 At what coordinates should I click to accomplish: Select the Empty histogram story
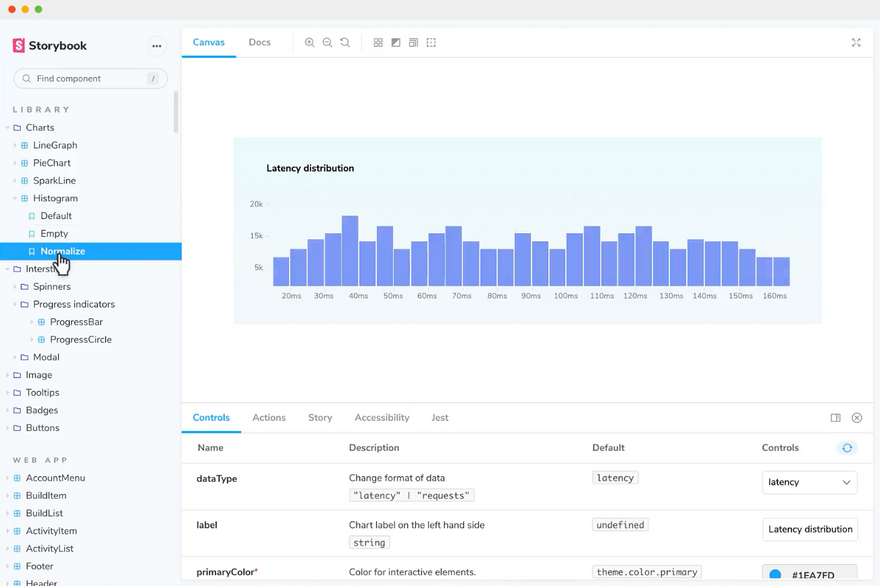54,234
